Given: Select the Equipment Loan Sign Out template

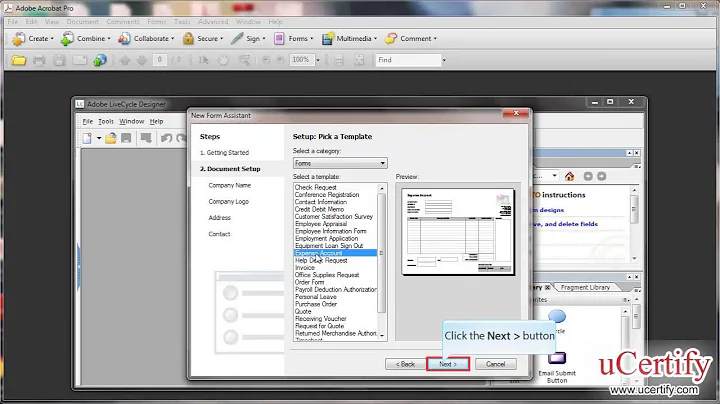Looking at the screenshot, I should click(329, 246).
